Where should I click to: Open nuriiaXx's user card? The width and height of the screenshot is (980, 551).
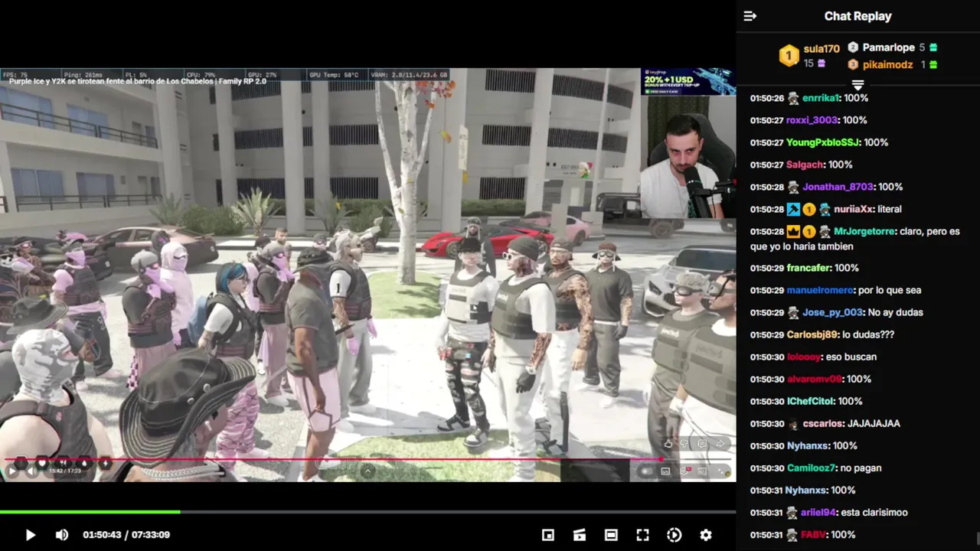click(x=853, y=209)
